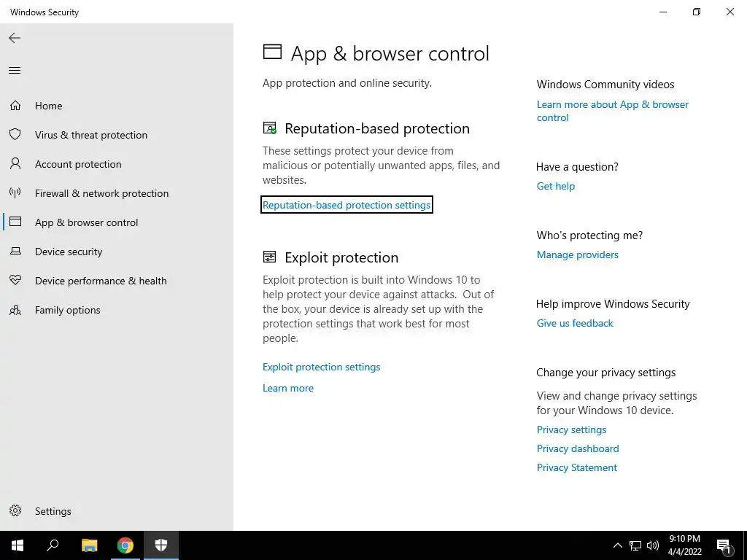Viewport: 747px width, 560px height.
Task: Open Privacy settings link
Action: click(x=571, y=429)
